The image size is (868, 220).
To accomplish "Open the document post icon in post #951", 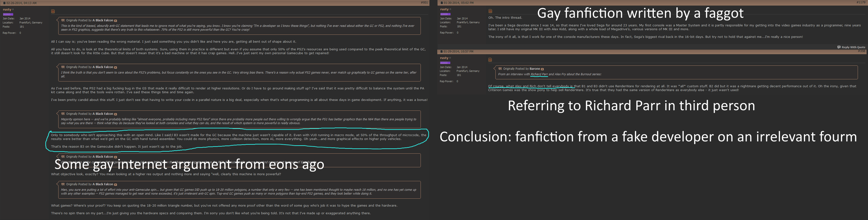I will point(53,12).
